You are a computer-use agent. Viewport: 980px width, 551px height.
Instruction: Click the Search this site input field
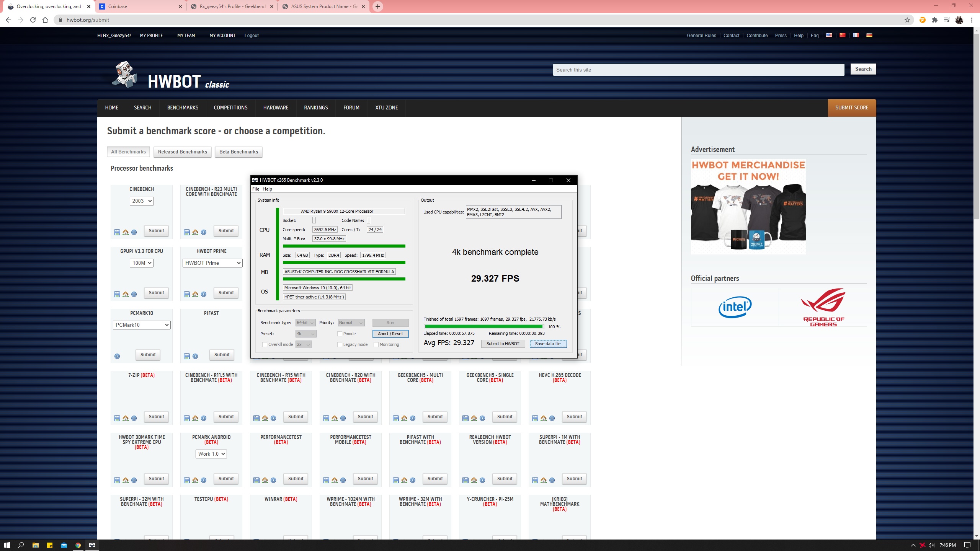pos(698,70)
